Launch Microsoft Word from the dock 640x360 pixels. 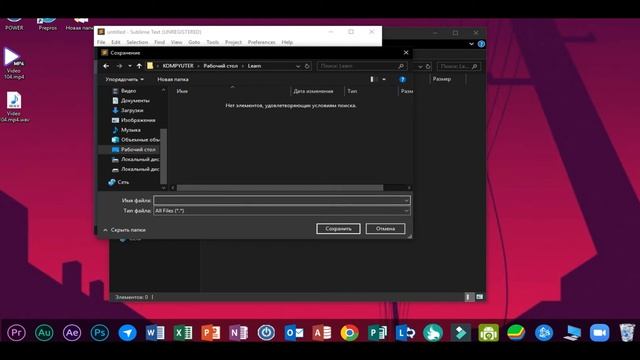pos(155,333)
